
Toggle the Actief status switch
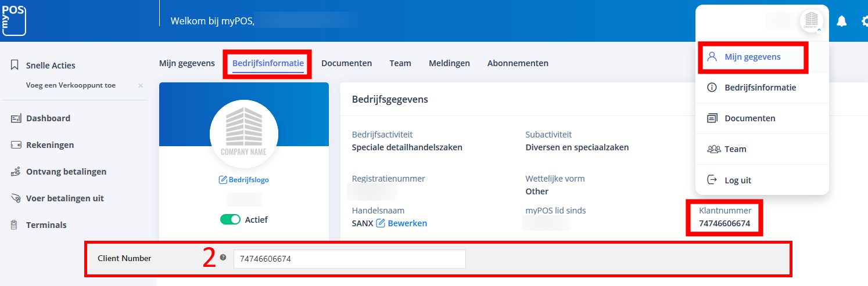coord(230,220)
